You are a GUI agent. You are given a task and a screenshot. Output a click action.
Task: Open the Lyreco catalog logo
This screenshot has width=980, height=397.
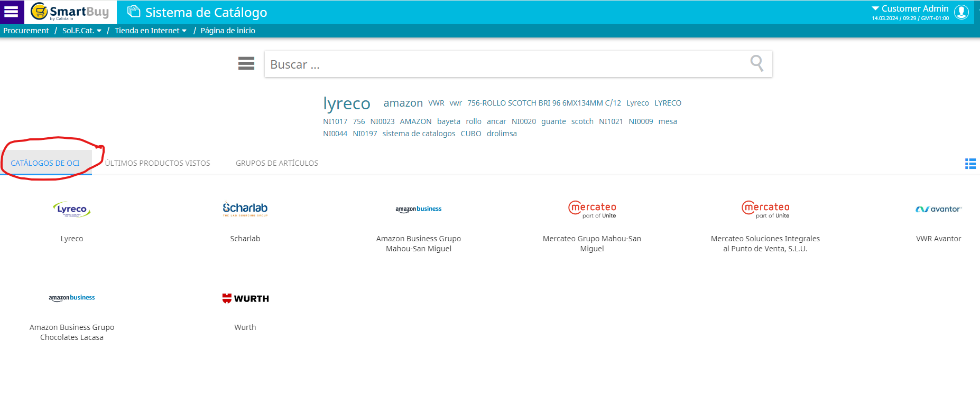[72, 210]
